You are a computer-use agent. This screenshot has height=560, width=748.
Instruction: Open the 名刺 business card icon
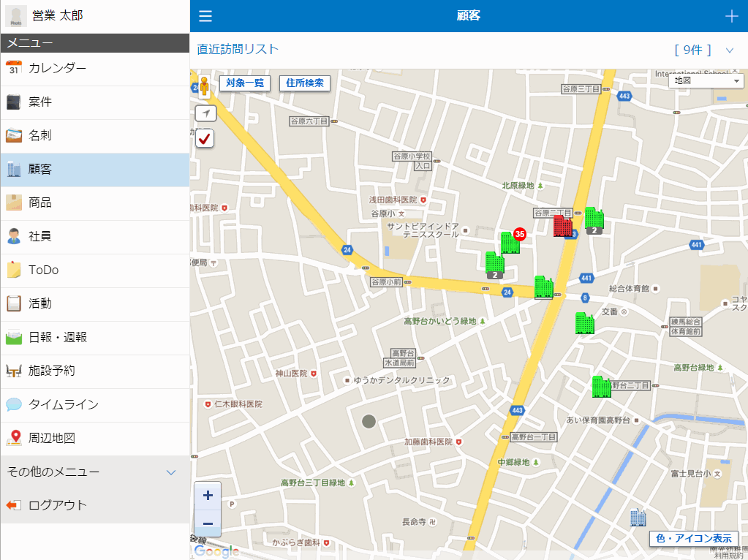(x=14, y=135)
